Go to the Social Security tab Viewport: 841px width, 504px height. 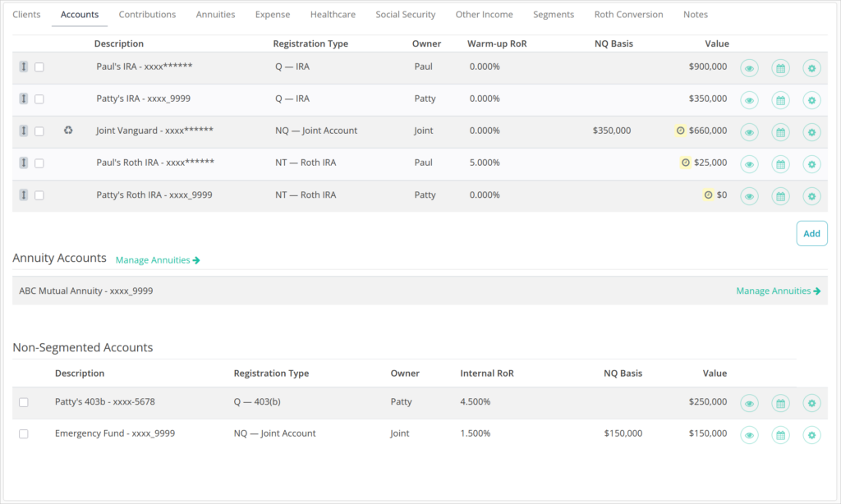(405, 15)
